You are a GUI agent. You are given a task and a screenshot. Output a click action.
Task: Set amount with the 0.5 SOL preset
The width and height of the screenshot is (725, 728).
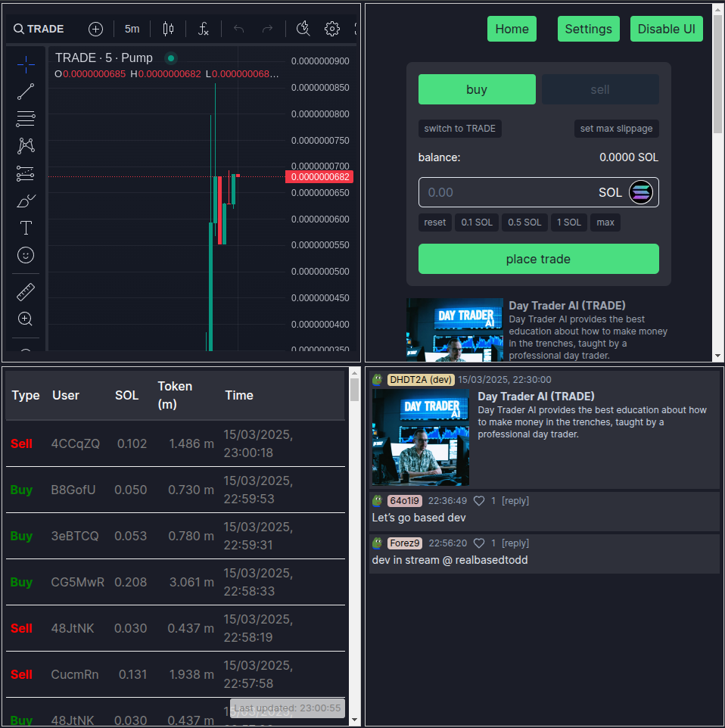tap(524, 222)
